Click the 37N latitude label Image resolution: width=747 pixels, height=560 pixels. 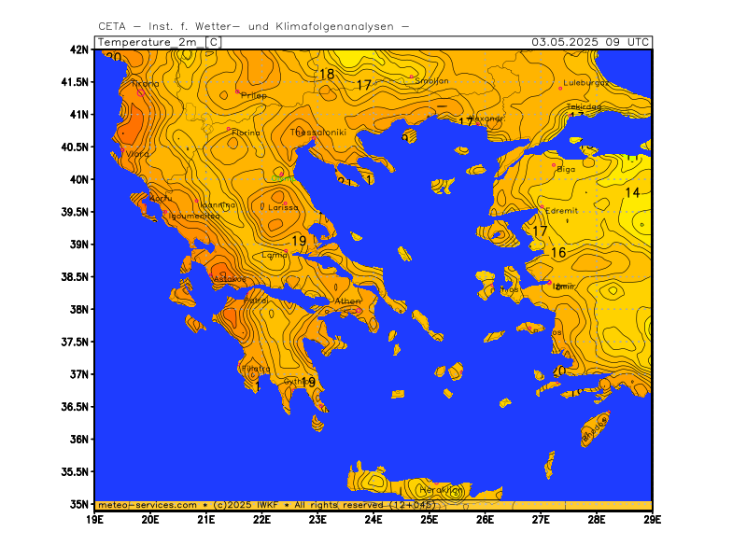79,374
